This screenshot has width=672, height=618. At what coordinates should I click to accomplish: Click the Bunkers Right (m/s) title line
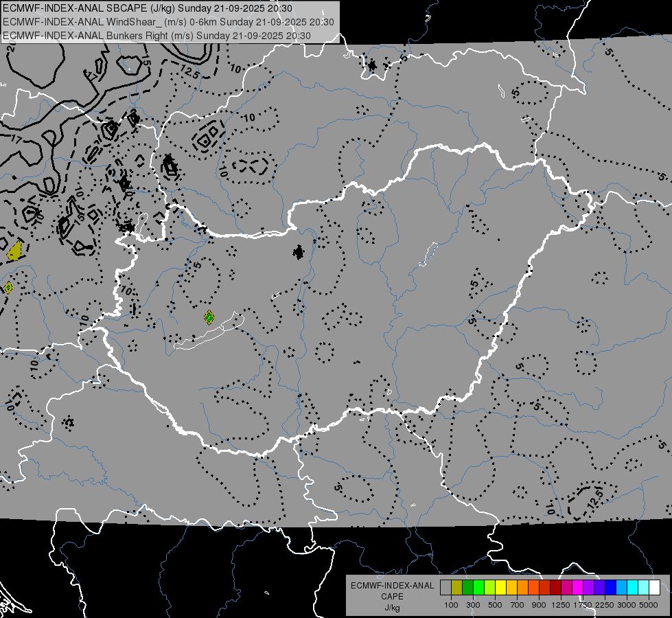point(157,36)
